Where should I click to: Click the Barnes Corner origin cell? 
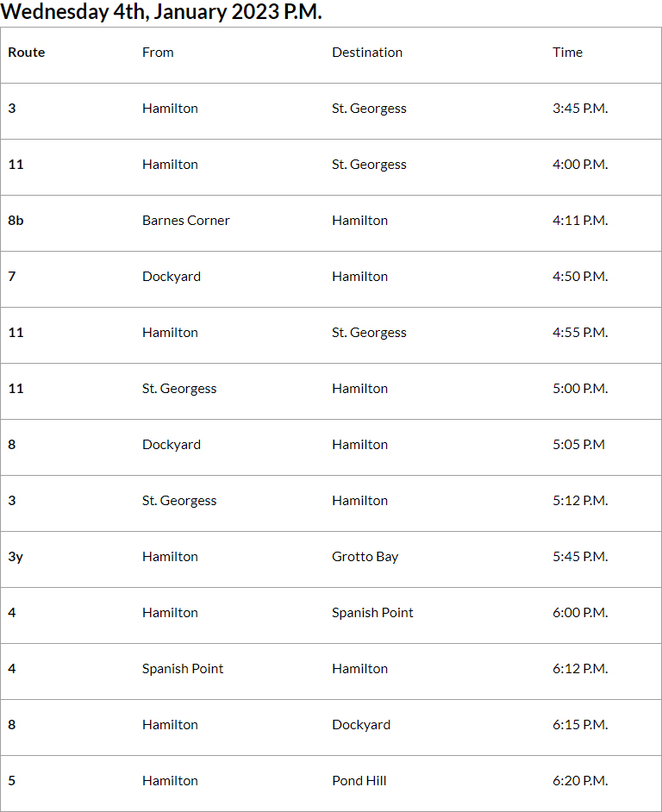pos(186,221)
